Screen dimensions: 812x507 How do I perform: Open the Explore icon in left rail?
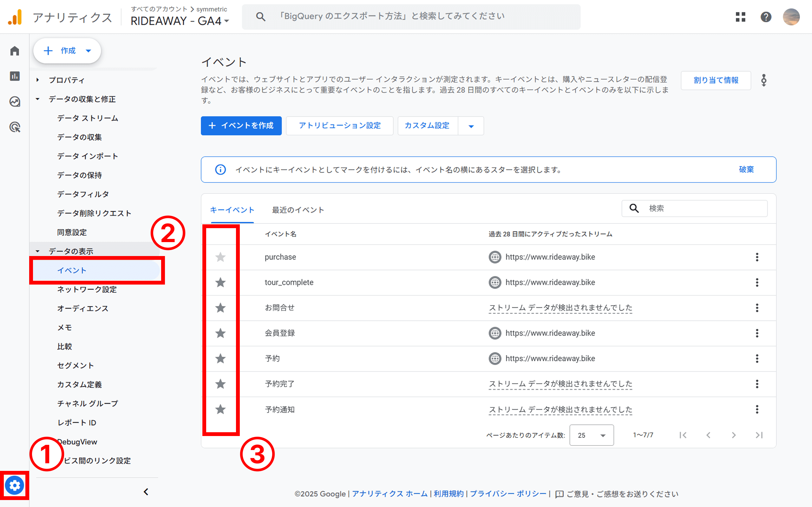[x=14, y=102]
